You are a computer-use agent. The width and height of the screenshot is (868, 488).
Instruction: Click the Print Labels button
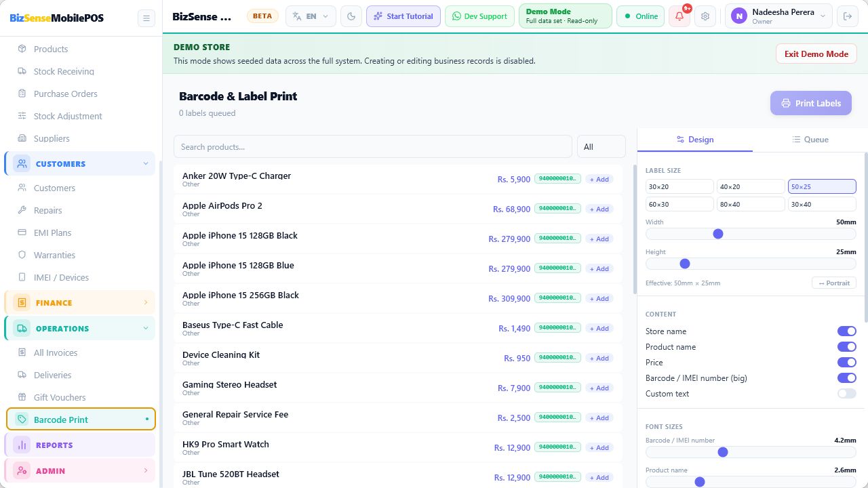811,103
